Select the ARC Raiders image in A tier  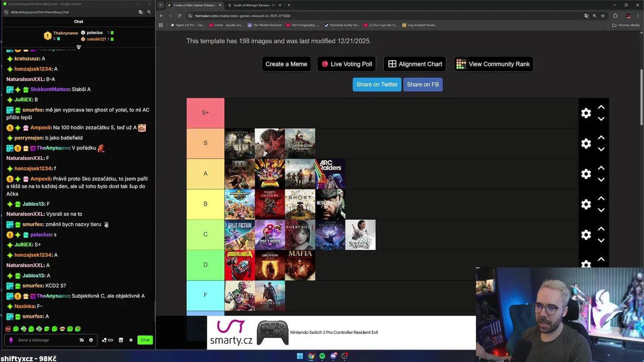pos(330,174)
